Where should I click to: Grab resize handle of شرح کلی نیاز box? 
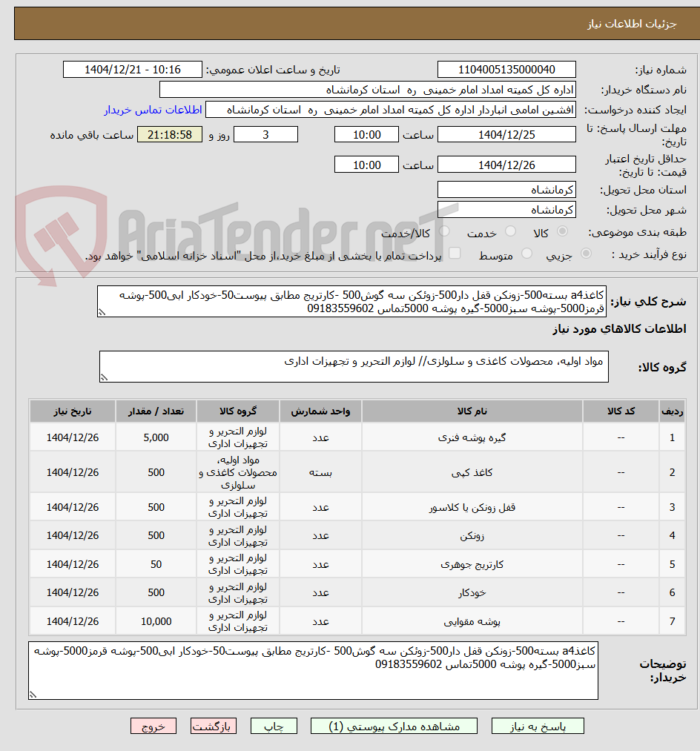point(102,313)
